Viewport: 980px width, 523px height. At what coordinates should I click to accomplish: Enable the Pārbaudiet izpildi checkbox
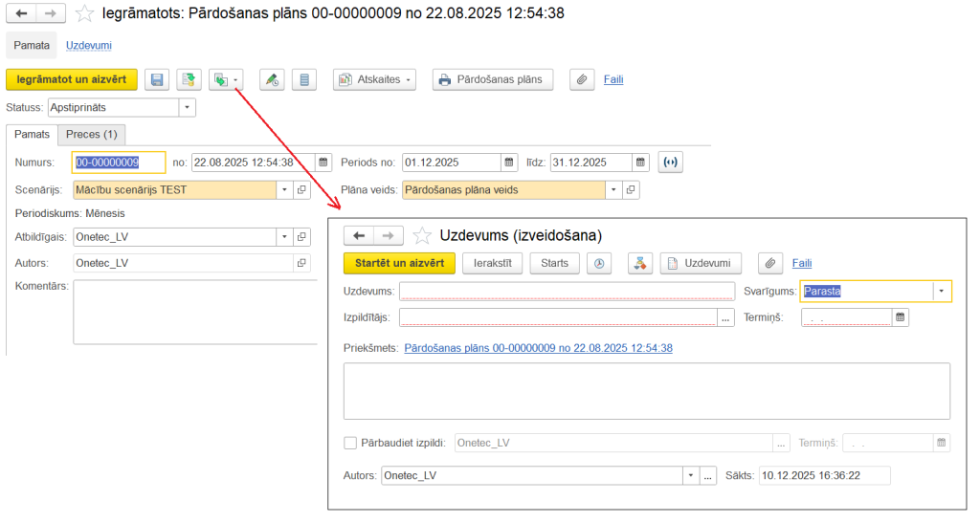350,443
